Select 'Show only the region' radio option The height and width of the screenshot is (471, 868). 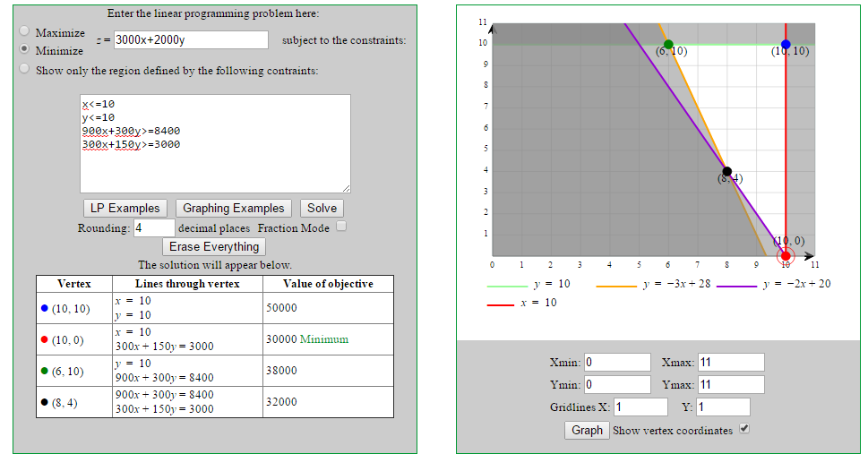[24, 70]
